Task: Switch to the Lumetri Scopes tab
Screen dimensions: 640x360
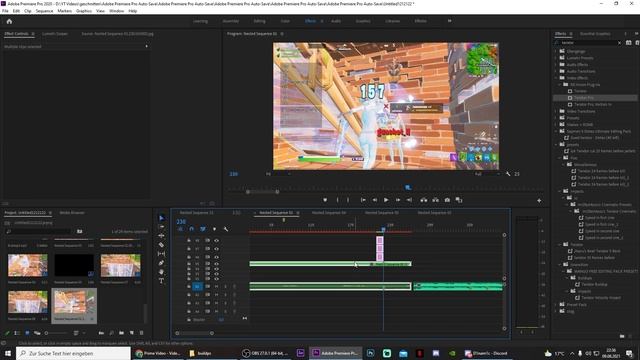Action: 55,34
